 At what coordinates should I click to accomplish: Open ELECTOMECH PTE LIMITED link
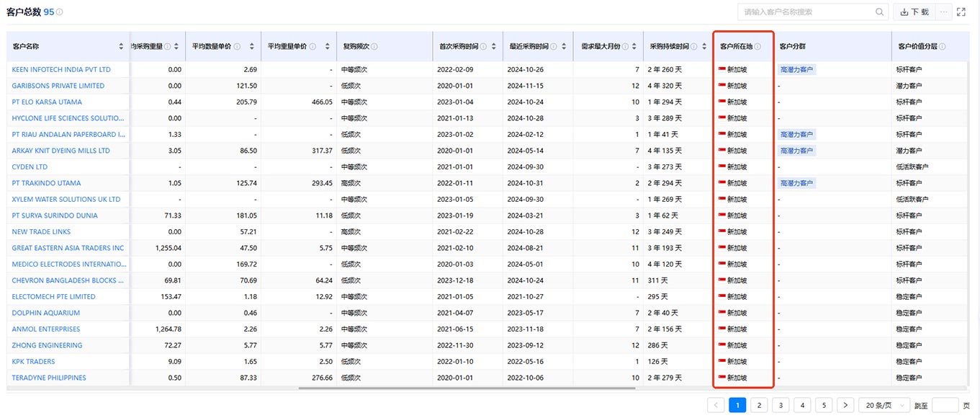pos(54,297)
